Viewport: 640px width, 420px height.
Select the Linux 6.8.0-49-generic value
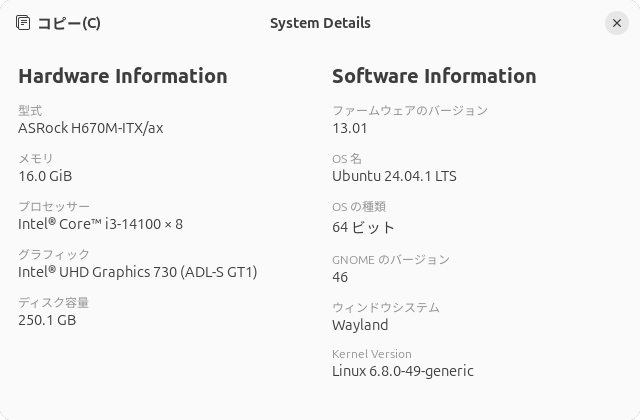tap(403, 371)
